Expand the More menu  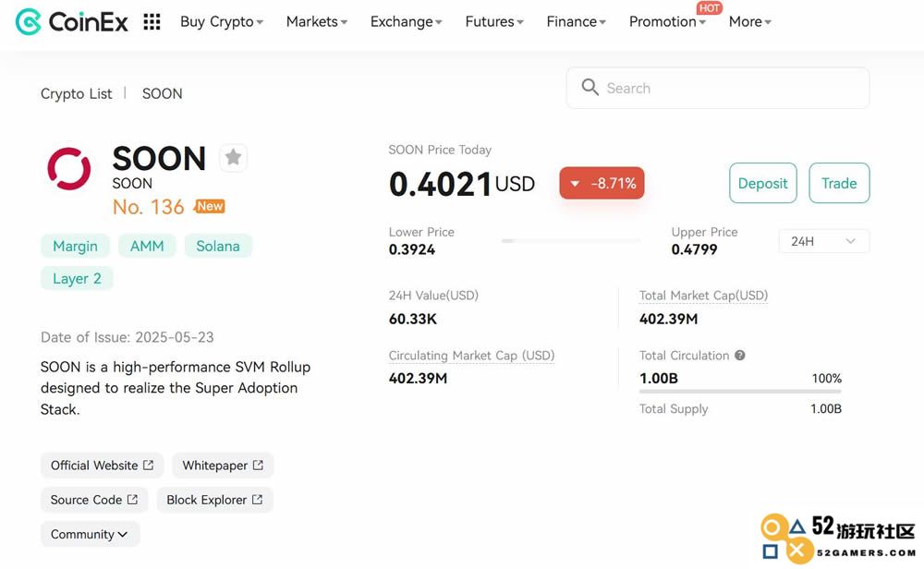click(x=749, y=22)
